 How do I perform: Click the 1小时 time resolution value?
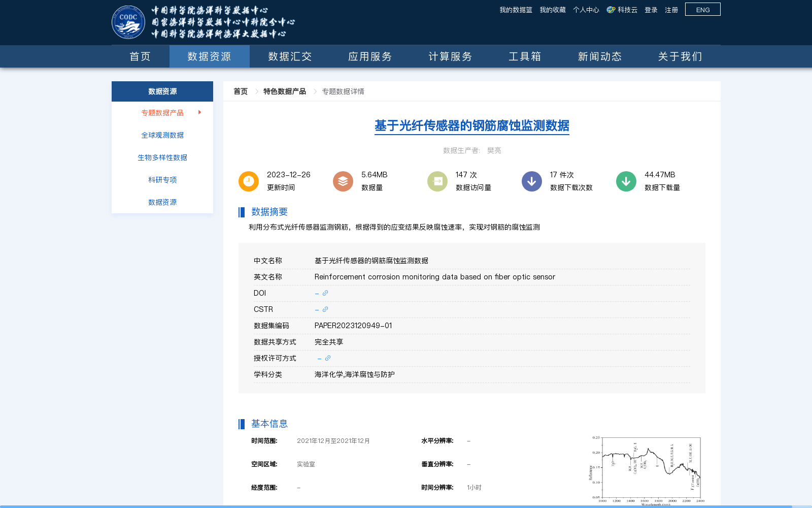(474, 488)
